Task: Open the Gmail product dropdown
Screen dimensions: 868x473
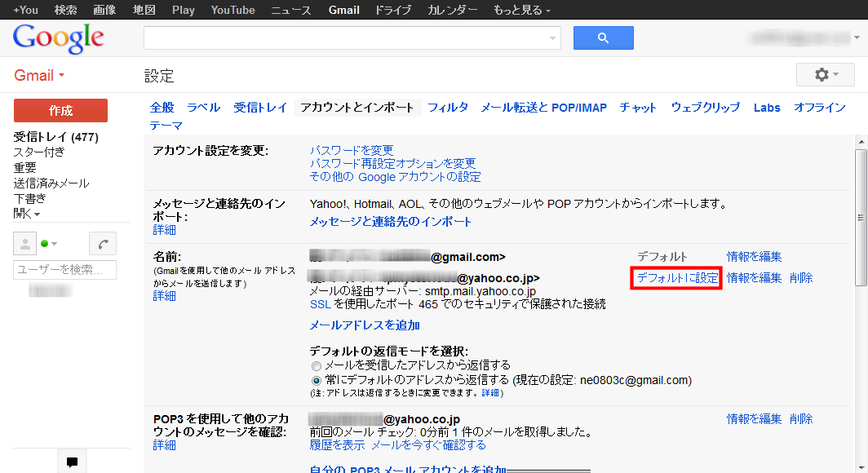Action: click(39, 75)
